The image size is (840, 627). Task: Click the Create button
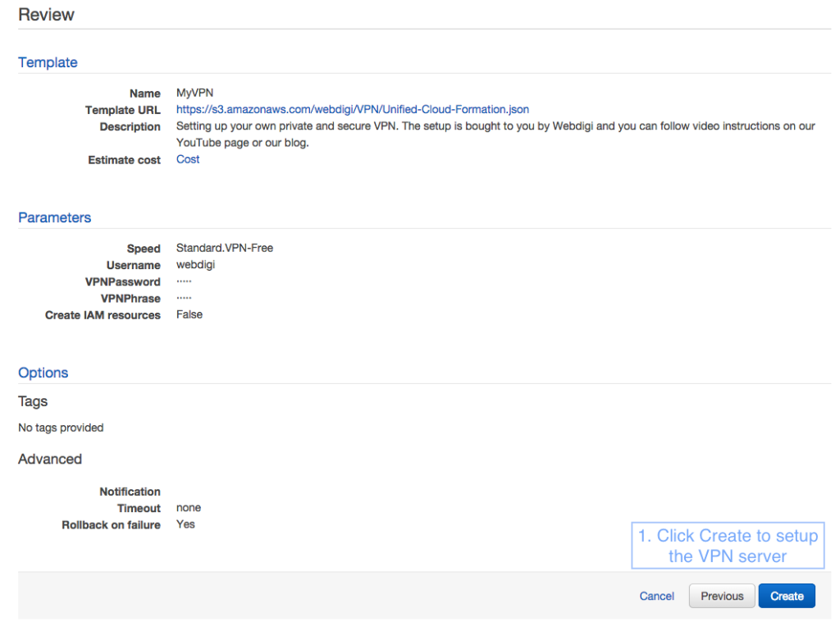click(x=786, y=596)
